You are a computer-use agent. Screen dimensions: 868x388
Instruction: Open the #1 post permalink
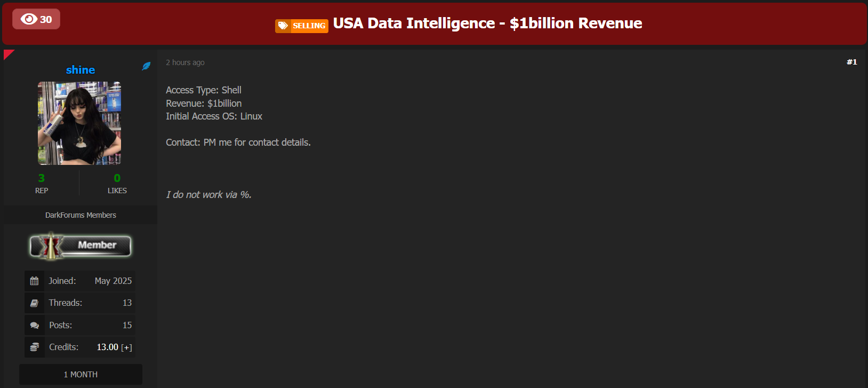click(x=851, y=62)
